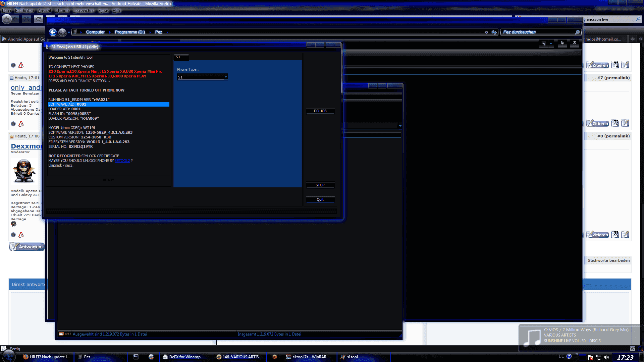The width and height of the screenshot is (644, 362).
Task: Click Firefox tab groups grid icon
Action: point(640,39)
